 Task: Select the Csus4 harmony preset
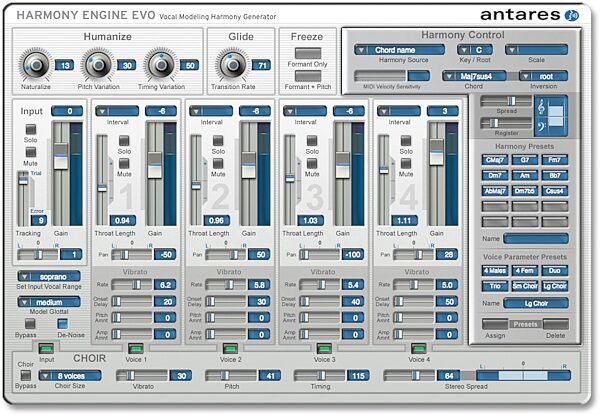554,190
